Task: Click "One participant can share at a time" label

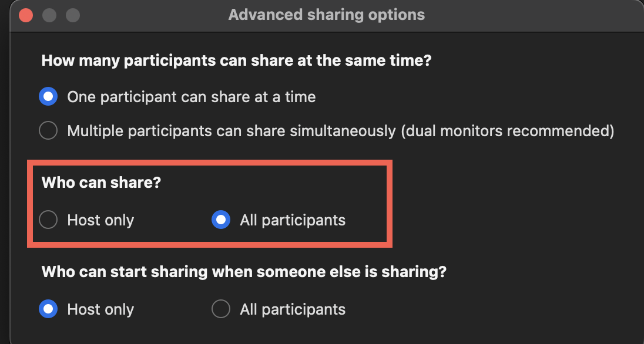Action: [x=190, y=96]
